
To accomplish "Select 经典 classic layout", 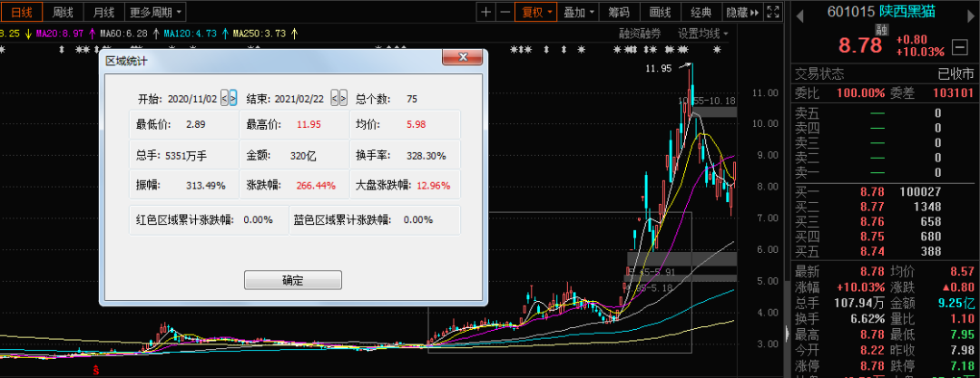I will [x=701, y=11].
